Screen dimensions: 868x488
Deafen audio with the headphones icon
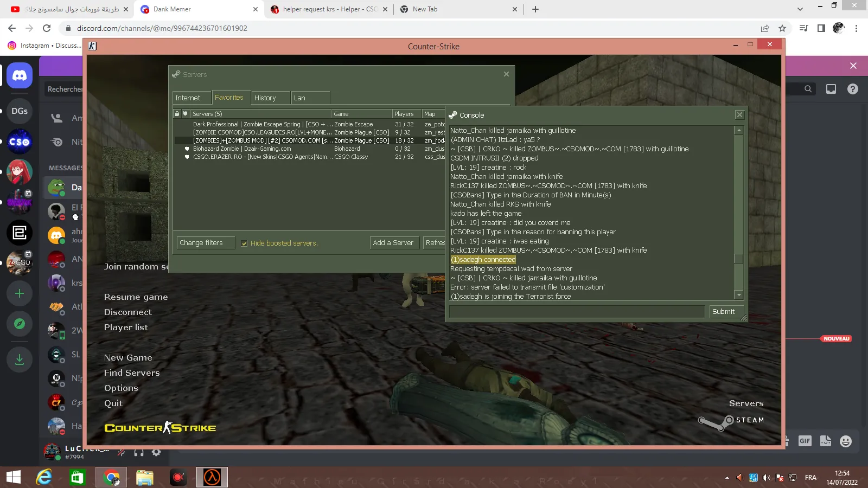[x=139, y=452]
